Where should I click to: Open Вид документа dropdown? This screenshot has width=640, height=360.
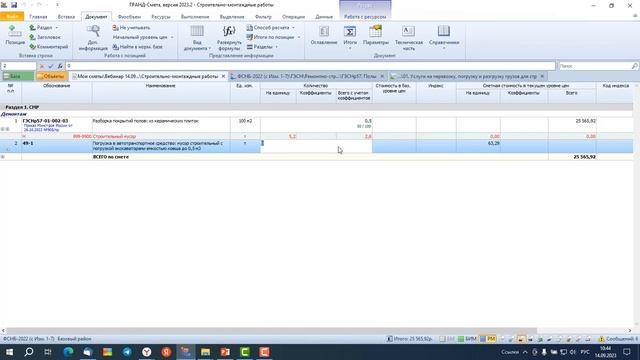(197, 38)
